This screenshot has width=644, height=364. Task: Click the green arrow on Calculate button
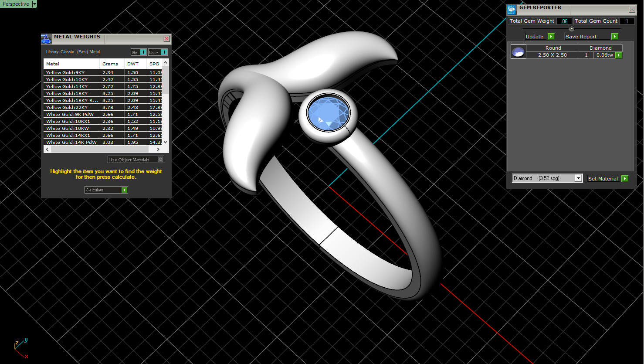(x=125, y=190)
